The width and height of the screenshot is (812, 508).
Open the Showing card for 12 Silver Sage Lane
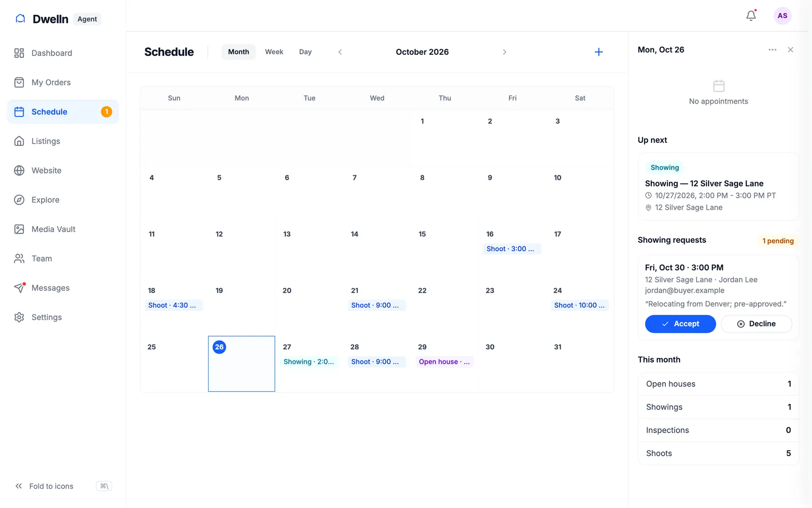[718, 186]
